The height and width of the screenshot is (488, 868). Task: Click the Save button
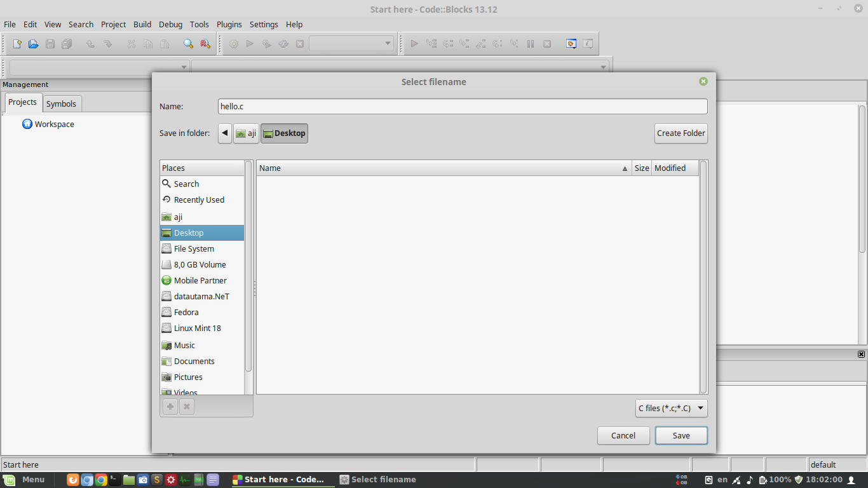coord(681,435)
